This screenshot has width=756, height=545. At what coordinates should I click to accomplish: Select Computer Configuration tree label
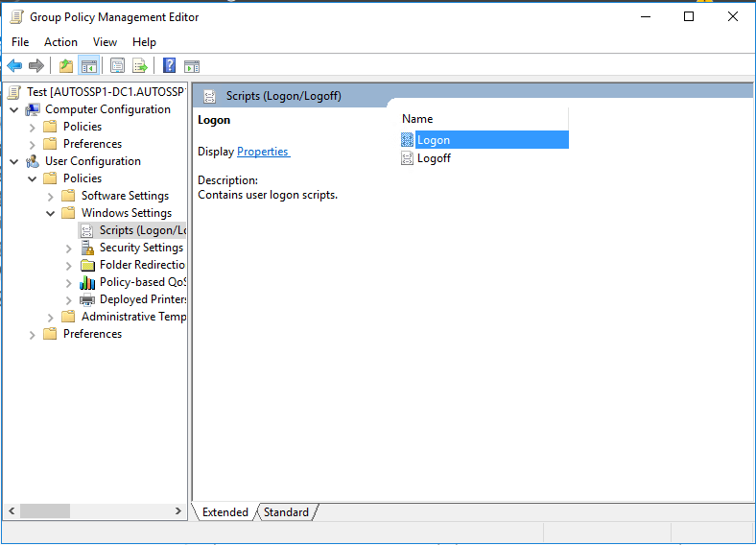(107, 109)
